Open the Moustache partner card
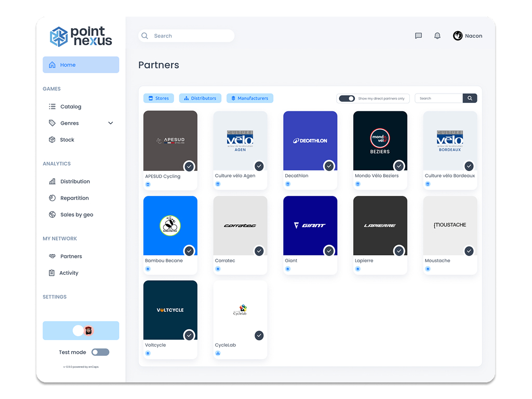 click(450, 234)
